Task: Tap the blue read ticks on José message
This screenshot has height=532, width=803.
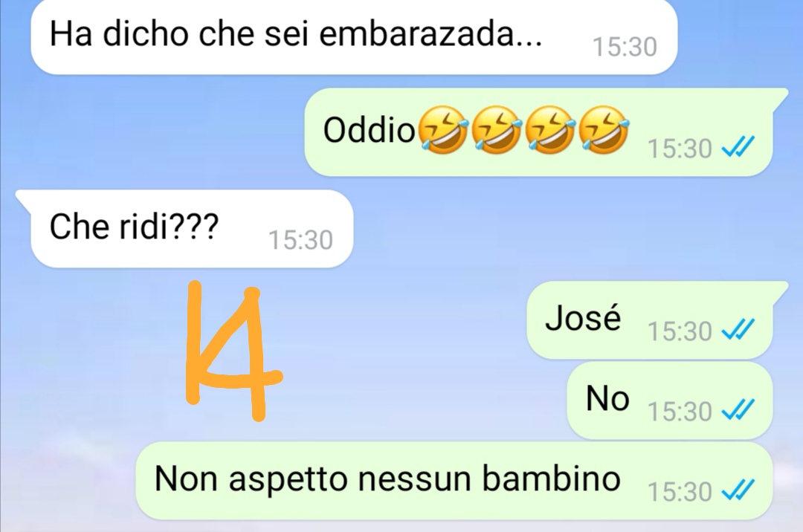Action: [x=738, y=331]
